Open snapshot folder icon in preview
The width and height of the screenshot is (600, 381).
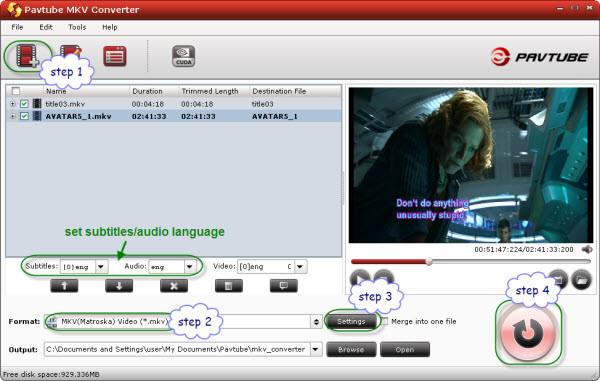[581, 280]
